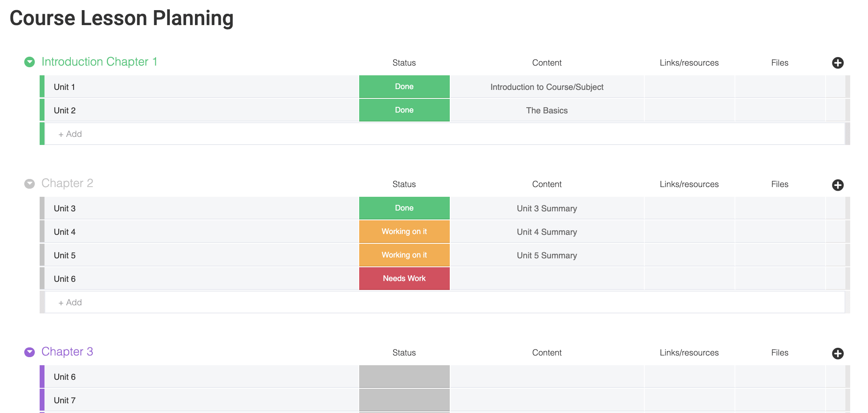Click Content column header in Chapter 2

click(x=547, y=184)
